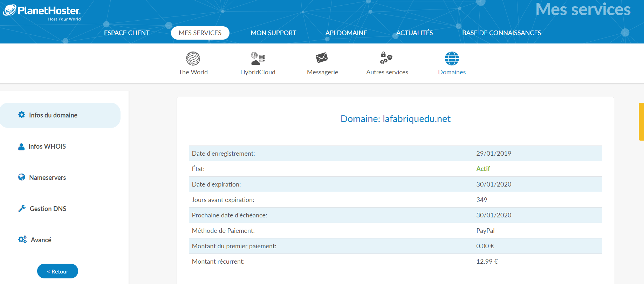This screenshot has height=284, width=644.
Task: Click the Nameservers globe icon
Action: pyautogui.click(x=22, y=177)
